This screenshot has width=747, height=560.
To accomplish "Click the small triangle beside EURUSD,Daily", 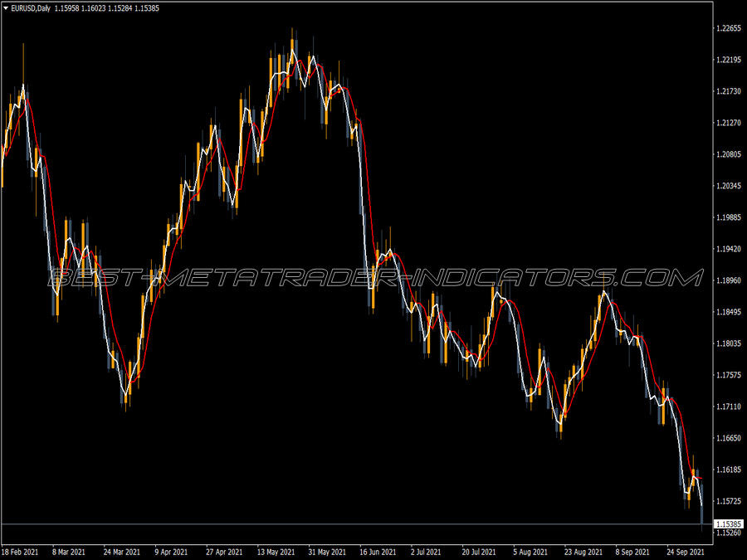I will 6,8.
